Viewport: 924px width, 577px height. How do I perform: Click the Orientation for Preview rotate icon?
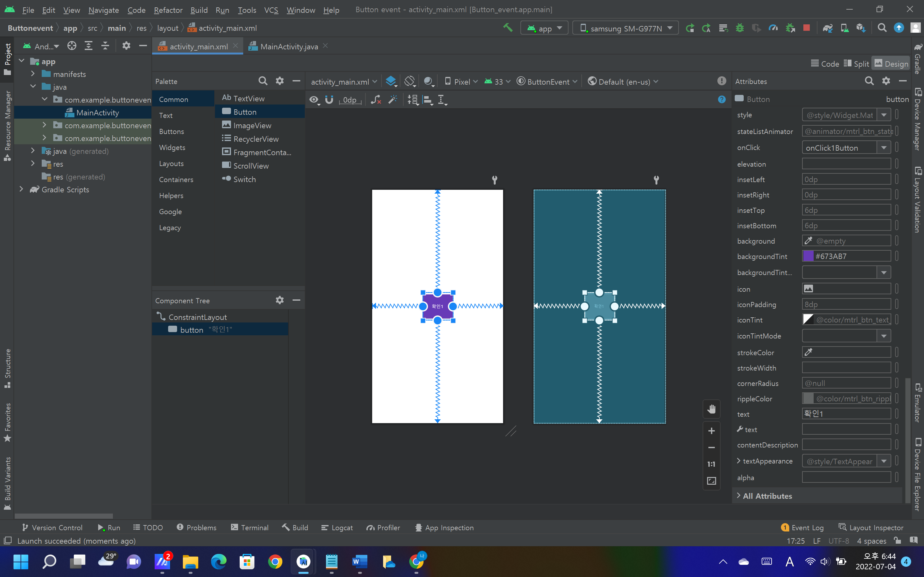pos(410,81)
